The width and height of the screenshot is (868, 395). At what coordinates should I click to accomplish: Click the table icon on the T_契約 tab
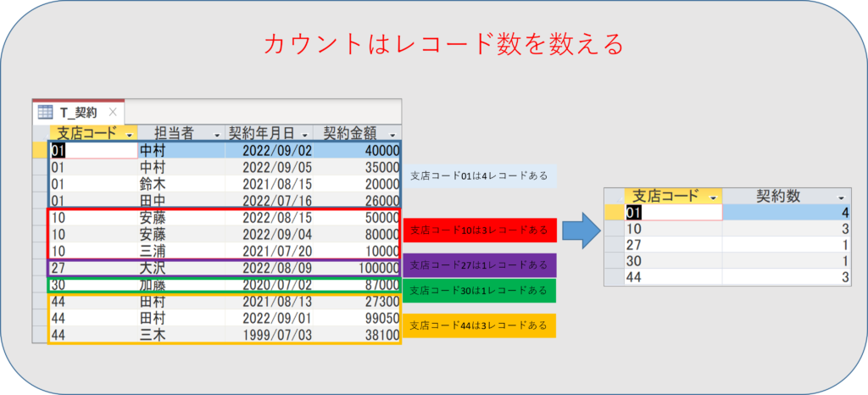coord(45,112)
